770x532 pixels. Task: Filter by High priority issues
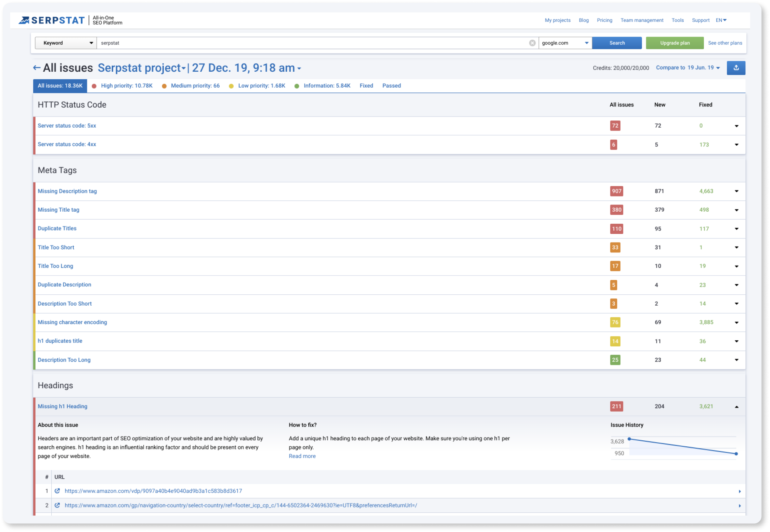[122, 86]
